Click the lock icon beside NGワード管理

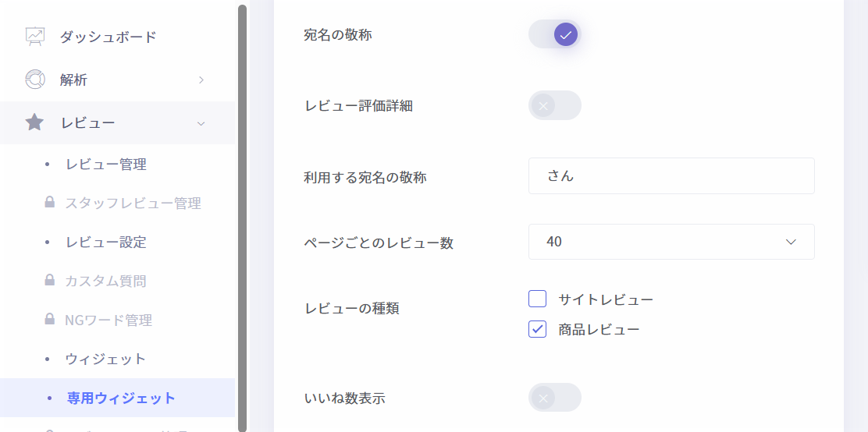pos(49,320)
